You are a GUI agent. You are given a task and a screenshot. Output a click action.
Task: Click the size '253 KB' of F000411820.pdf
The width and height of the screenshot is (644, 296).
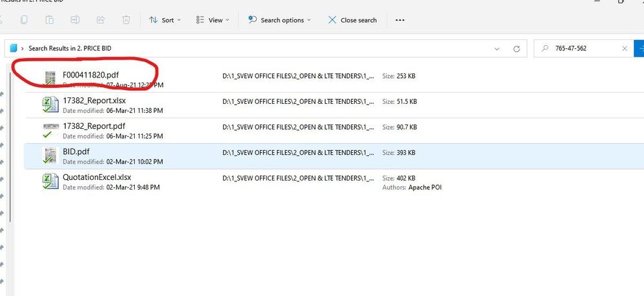pos(406,76)
